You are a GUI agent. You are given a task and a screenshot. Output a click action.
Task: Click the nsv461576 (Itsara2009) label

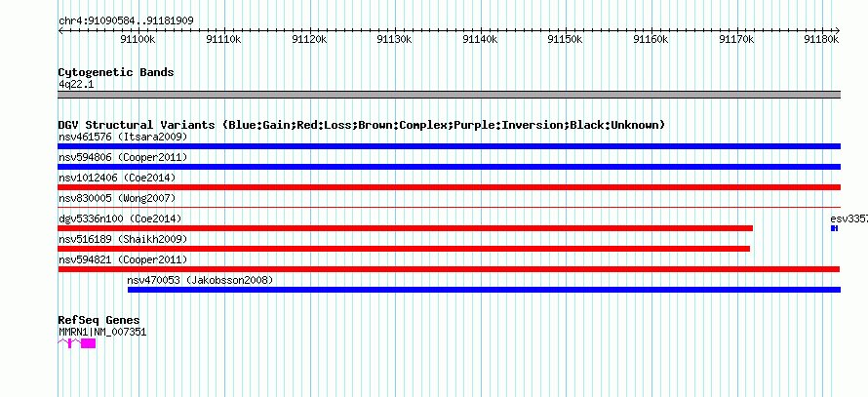pos(123,137)
